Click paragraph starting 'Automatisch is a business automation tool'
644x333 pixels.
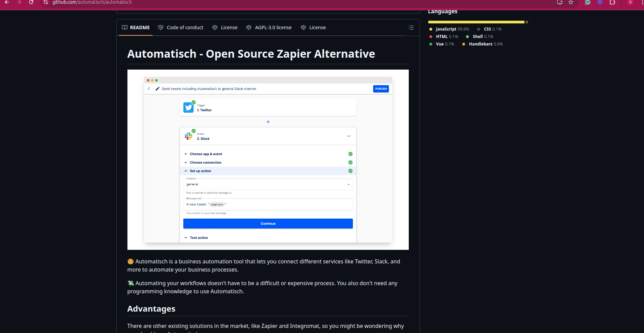click(264, 265)
